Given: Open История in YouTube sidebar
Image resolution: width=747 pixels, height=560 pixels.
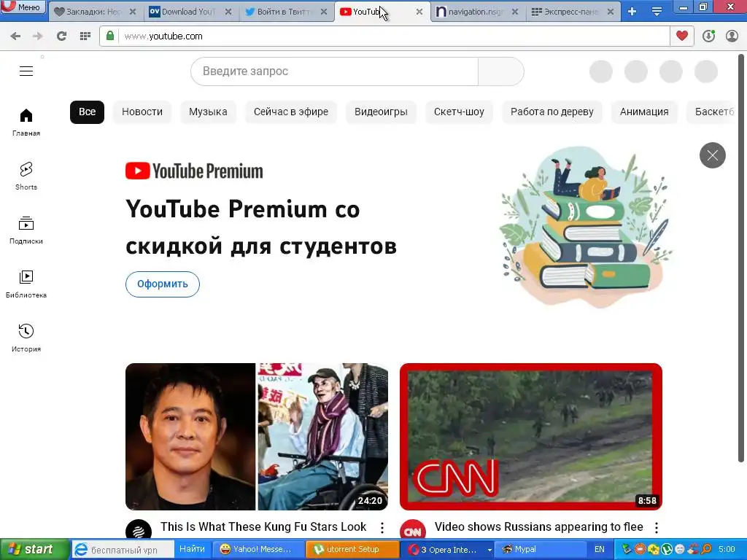Looking at the screenshot, I should (26, 338).
